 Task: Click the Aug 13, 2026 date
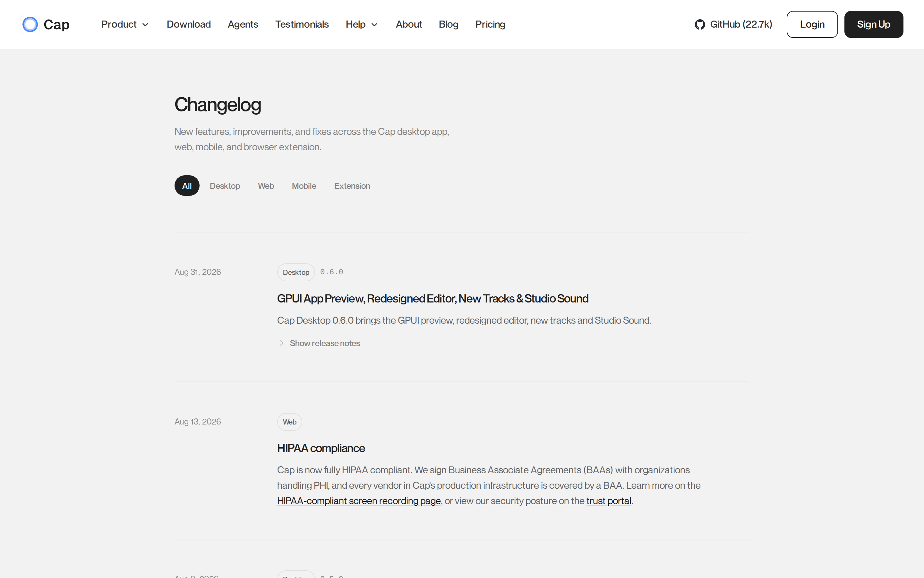tap(198, 422)
